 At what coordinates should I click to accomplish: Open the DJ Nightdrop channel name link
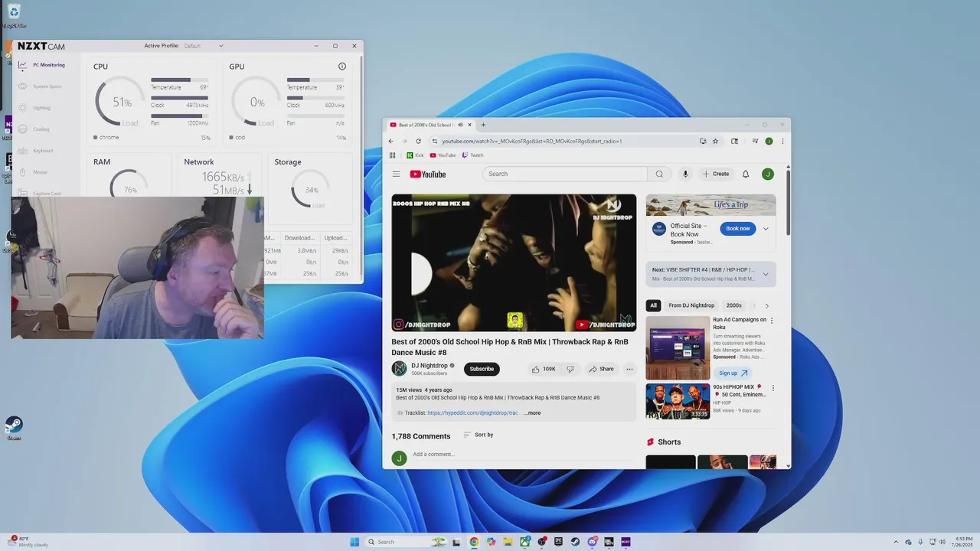click(430, 366)
